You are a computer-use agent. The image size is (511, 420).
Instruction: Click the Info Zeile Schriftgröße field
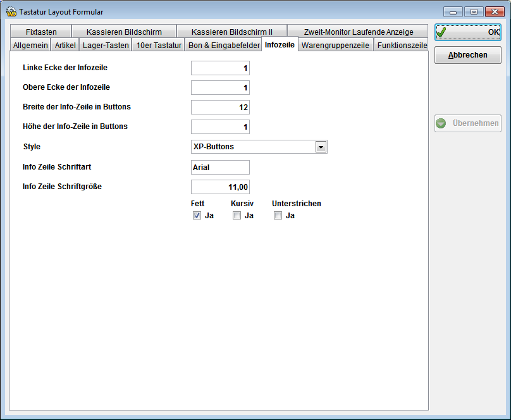click(x=220, y=187)
